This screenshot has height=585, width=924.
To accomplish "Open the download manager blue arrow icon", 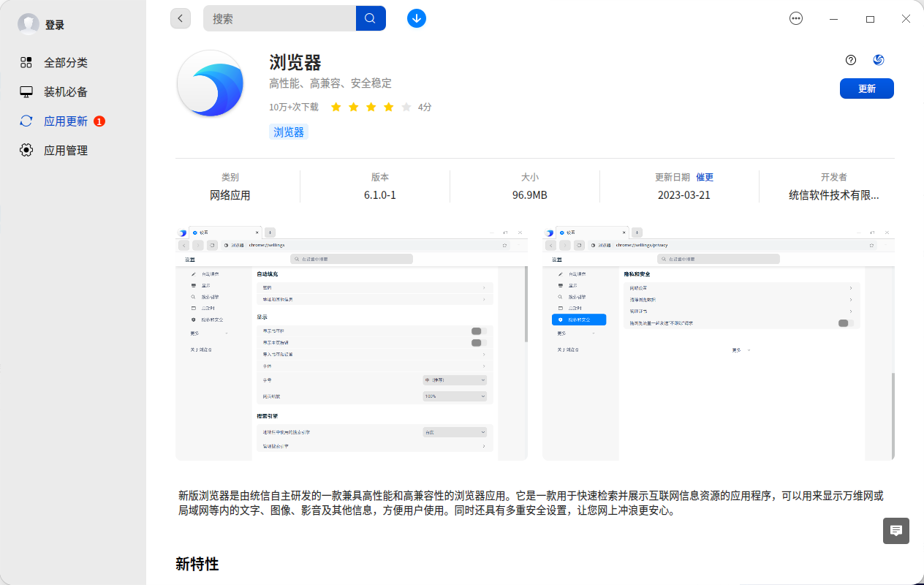I will pyautogui.click(x=416, y=18).
